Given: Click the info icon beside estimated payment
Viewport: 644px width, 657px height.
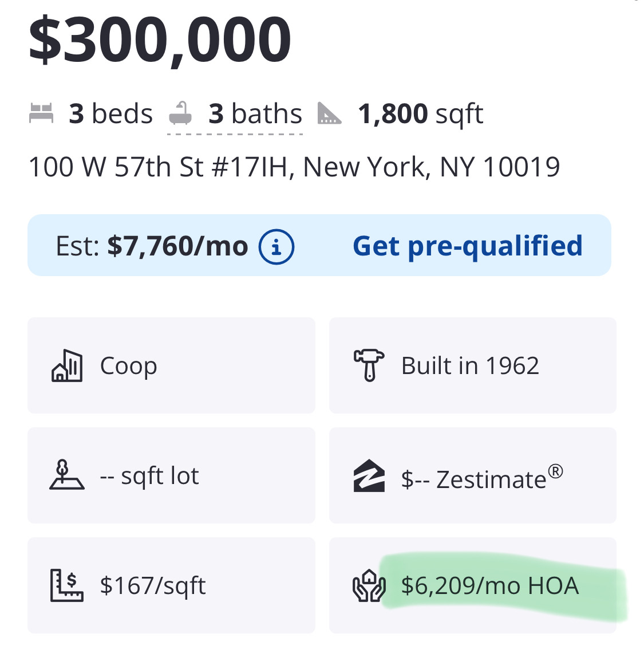Looking at the screenshot, I should pyautogui.click(x=276, y=247).
